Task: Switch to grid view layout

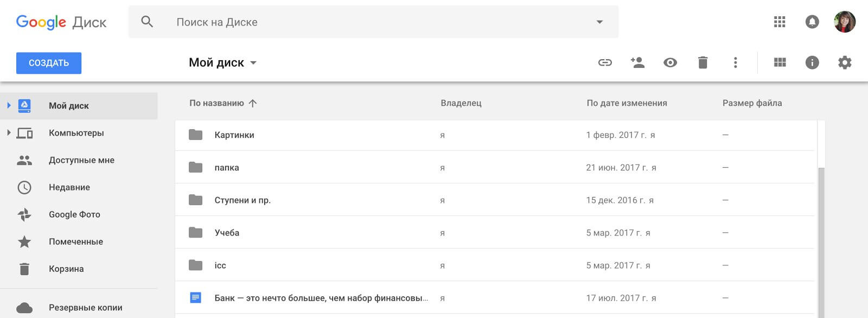Action: click(780, 63)
